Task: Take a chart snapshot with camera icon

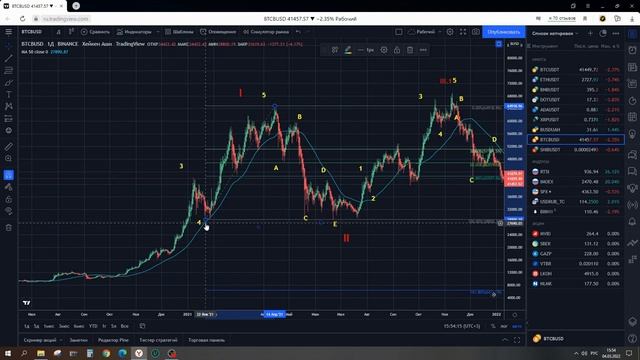Action: (x=476, y=32)
